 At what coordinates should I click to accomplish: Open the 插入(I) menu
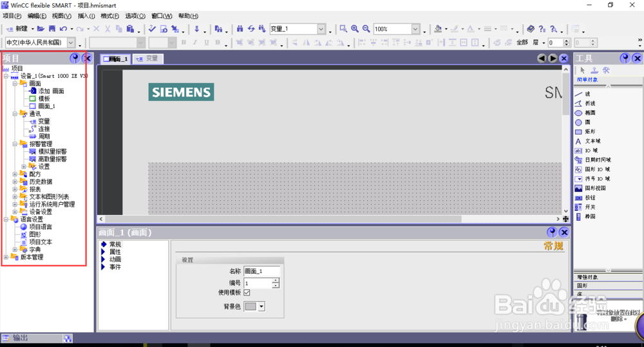86,16
